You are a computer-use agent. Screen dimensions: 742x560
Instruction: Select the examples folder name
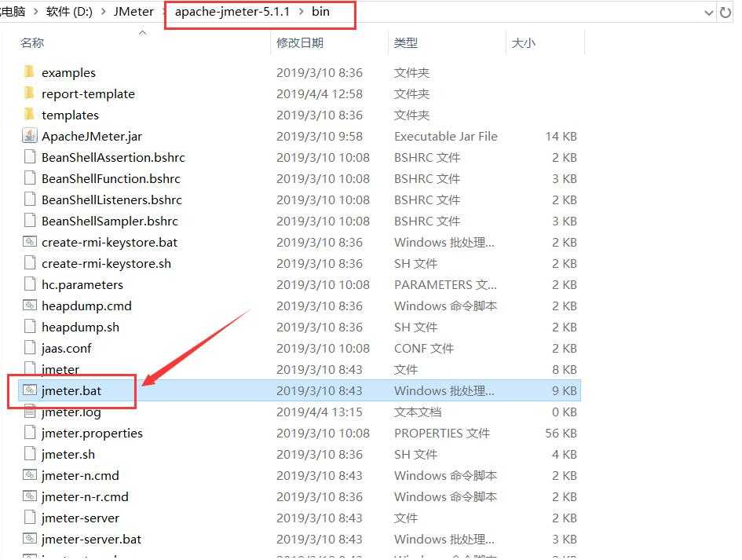click(68, 72)
